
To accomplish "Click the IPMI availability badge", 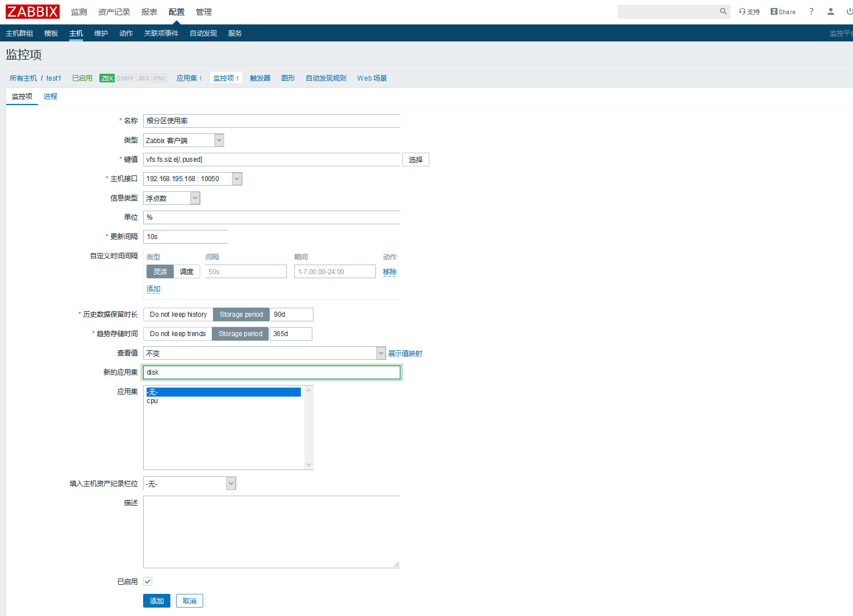I will (x=159, y=78).
